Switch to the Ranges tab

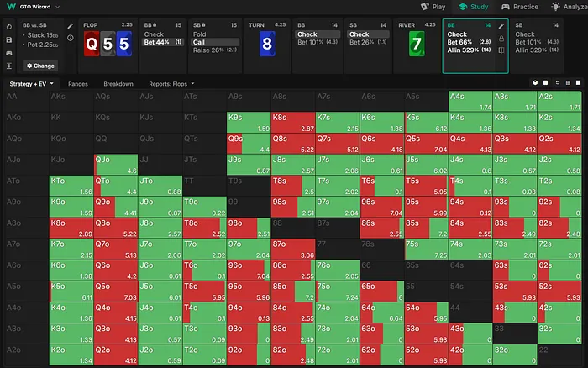click(x=77, y=84)
